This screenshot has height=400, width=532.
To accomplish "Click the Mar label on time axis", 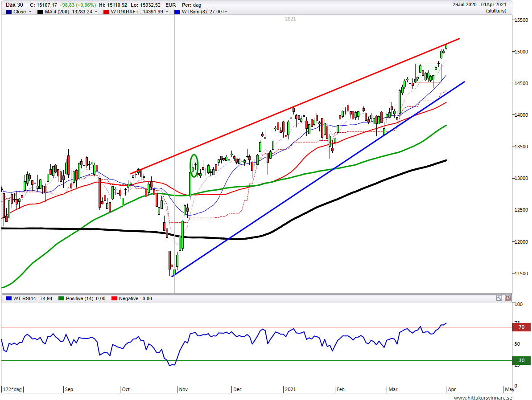I will 393,389.
